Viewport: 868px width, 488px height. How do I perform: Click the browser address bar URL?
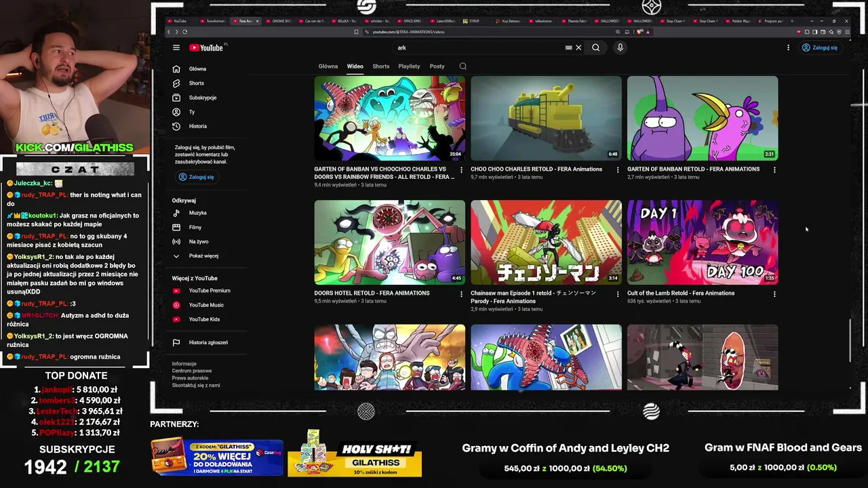(x=409, y=32)
